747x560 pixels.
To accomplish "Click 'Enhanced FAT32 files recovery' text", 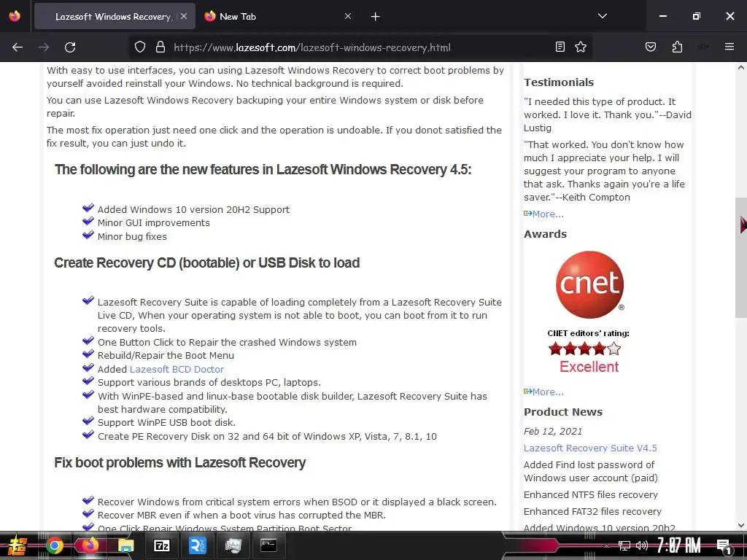I will coord(592,511).
